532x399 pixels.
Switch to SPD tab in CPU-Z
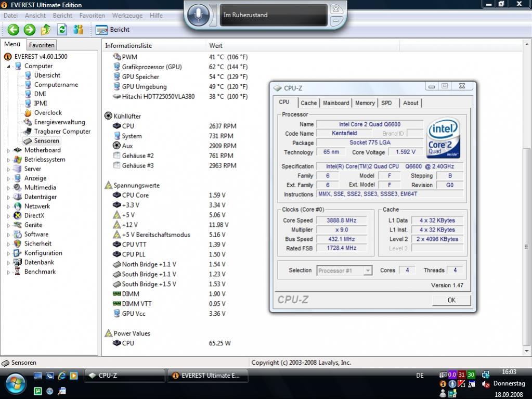386,103
